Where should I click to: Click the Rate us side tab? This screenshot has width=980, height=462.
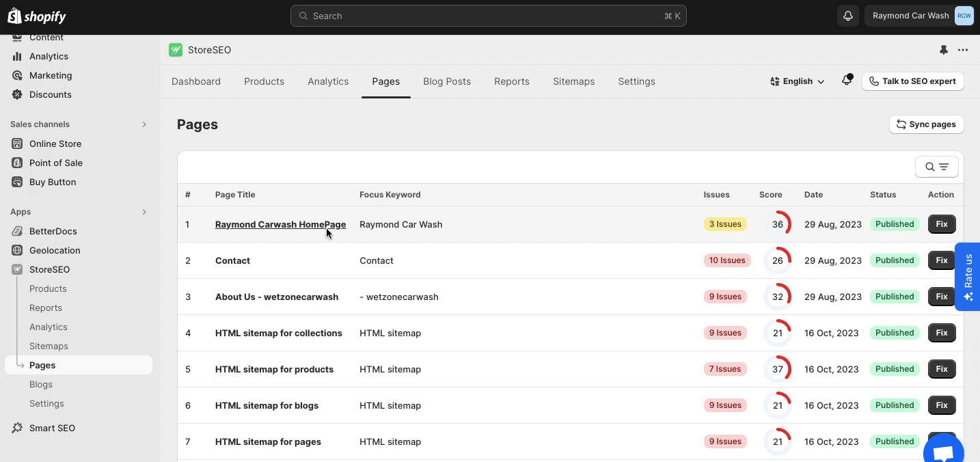pyautogui.click(x=968, y=277)
